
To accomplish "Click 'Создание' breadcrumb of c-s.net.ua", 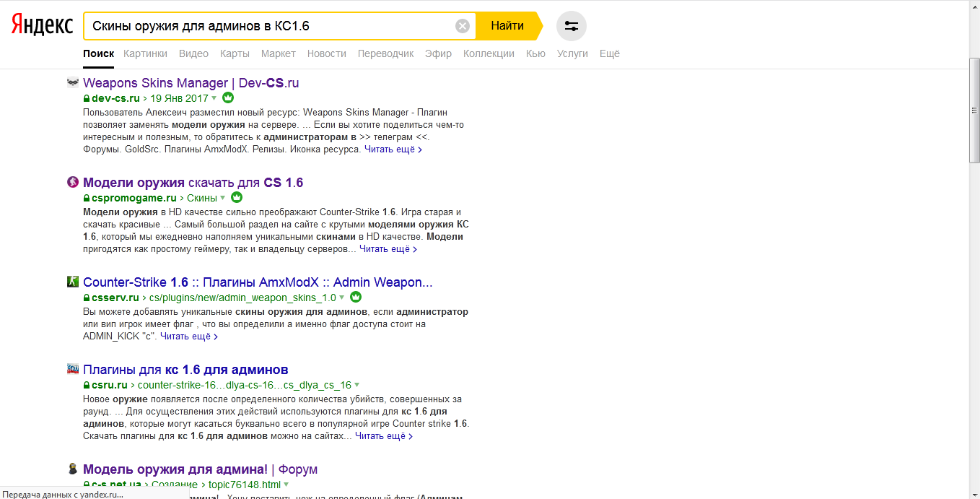I will (x=174, y=485).
